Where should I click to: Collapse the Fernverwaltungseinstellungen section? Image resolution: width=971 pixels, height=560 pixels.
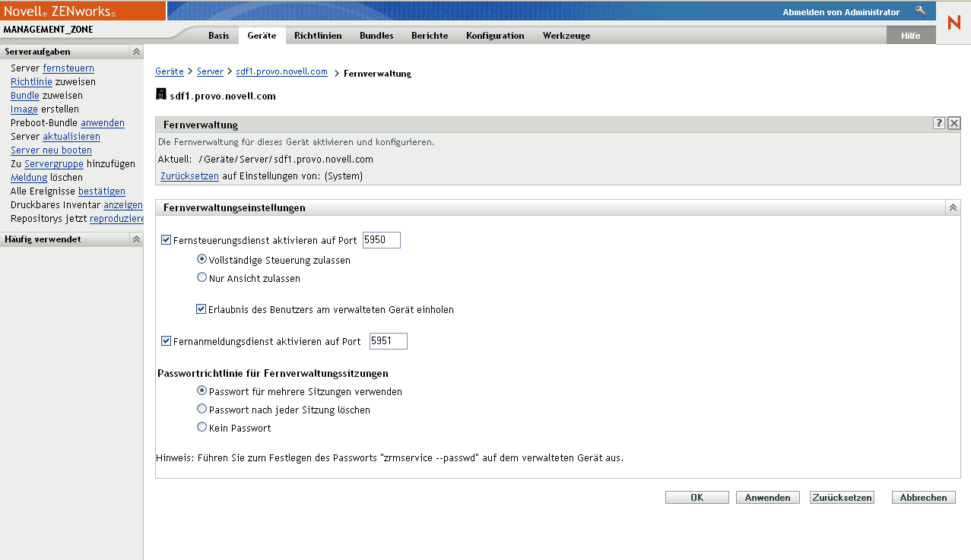click(x=953, y=207)
